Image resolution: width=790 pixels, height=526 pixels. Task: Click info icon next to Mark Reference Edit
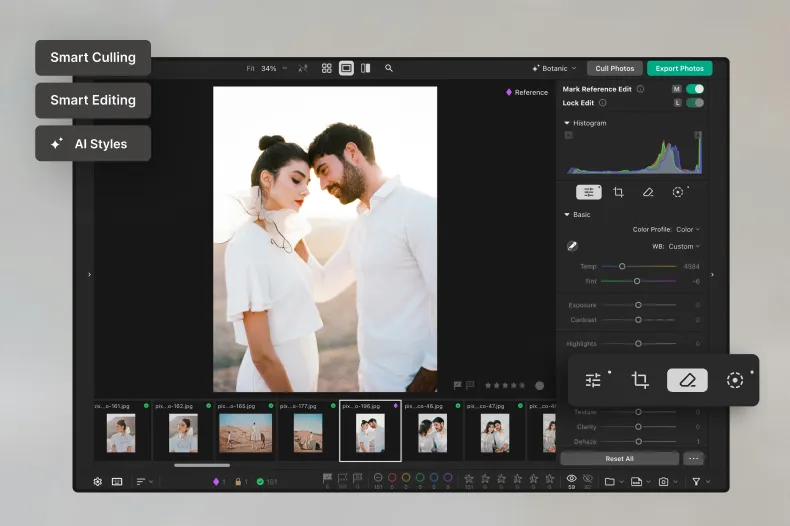click(x=640, y=89)
